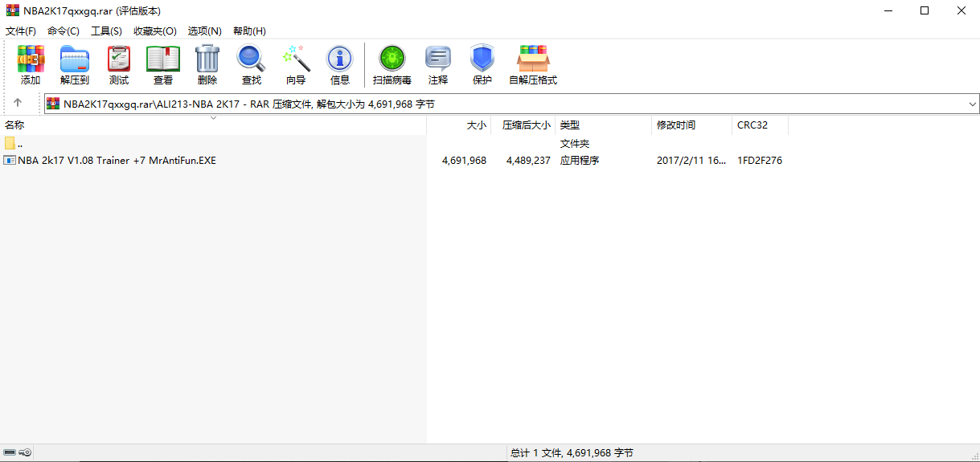The width and height of the screenshot is (980, 462).
Task: Click the WinRAR title bar icon
Action: [x=12, y=10]
